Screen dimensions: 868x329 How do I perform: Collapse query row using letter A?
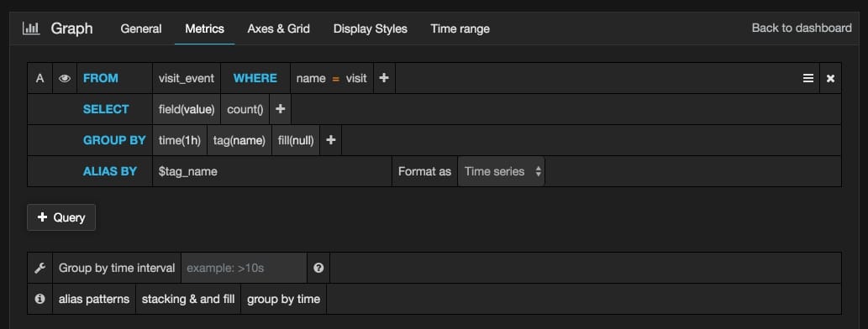click(39, 78)
